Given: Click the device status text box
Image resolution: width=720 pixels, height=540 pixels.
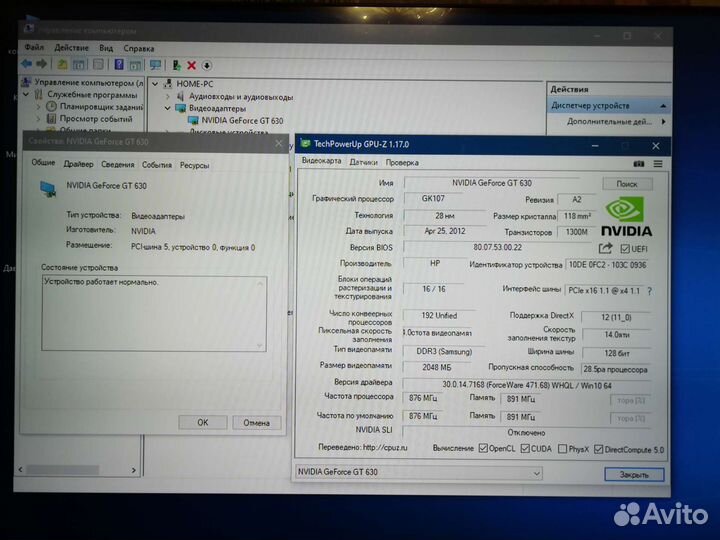Looking at the screenshot, I should 154,314.
